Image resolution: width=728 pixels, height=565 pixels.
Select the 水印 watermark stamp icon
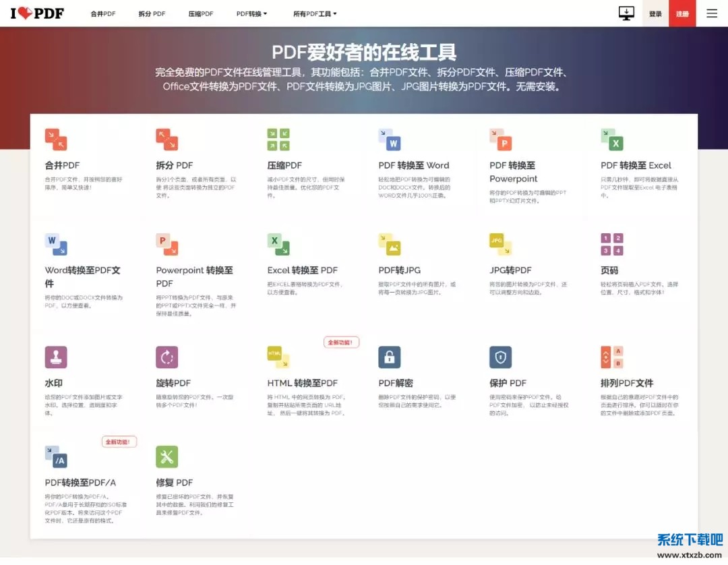point(56,357)
